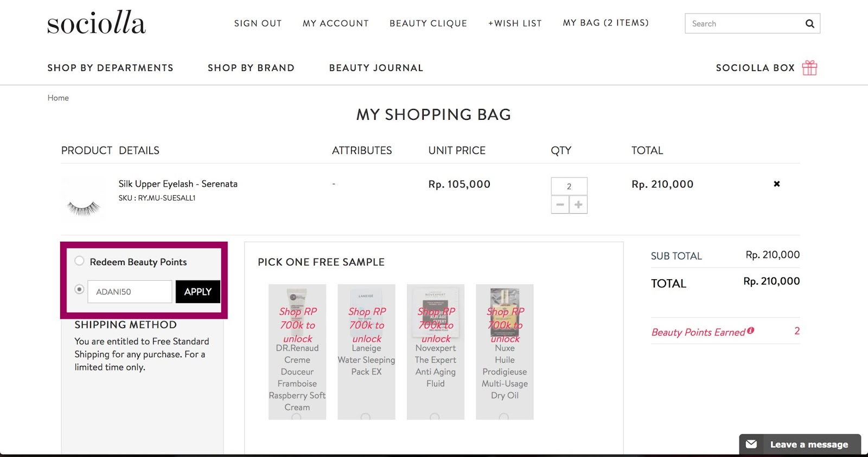Image resolution: width=868 pixels, height=457 pixels.
Task: Open the Beauty Journal section
Action: pos(376,68)
